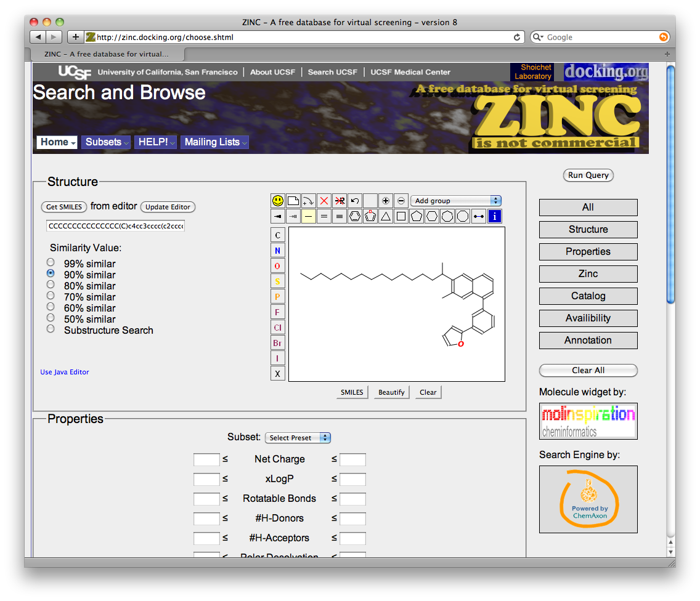Click the undo arrow in molecule editor
Image resolution: width=700 pixels, height=601 pixels.
(x=355, y=201)
